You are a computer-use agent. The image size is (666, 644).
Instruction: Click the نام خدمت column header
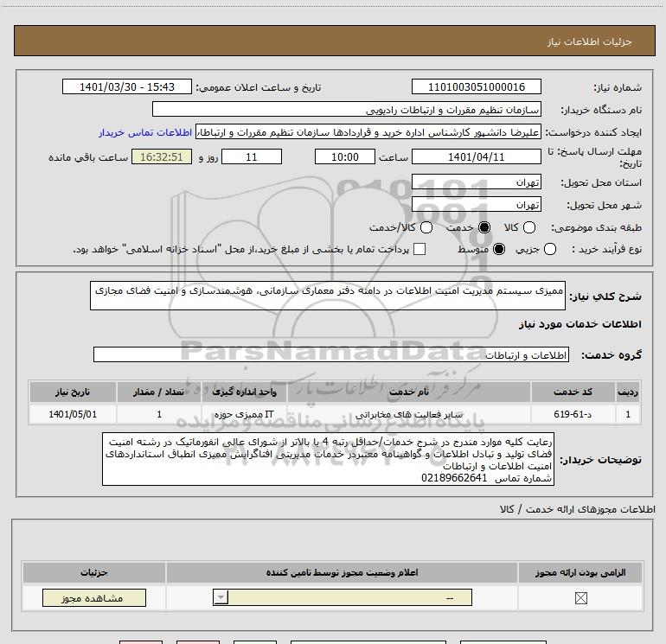point(408,392)
